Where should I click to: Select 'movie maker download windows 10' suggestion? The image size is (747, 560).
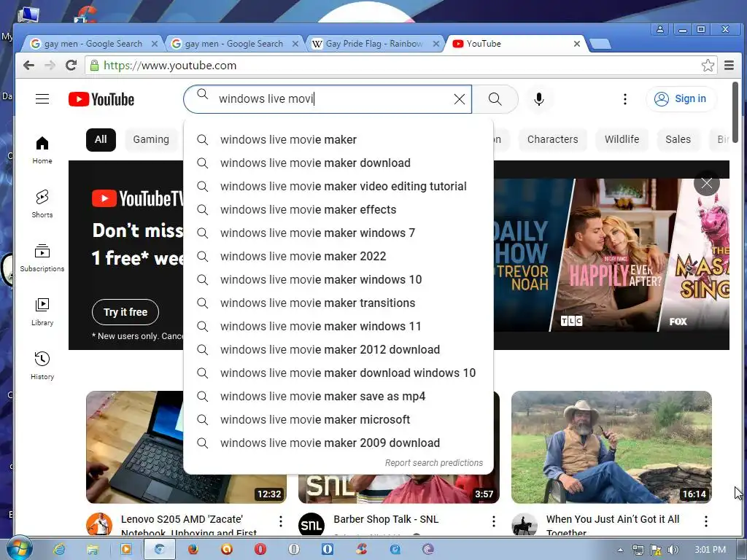tap(338, 373)
